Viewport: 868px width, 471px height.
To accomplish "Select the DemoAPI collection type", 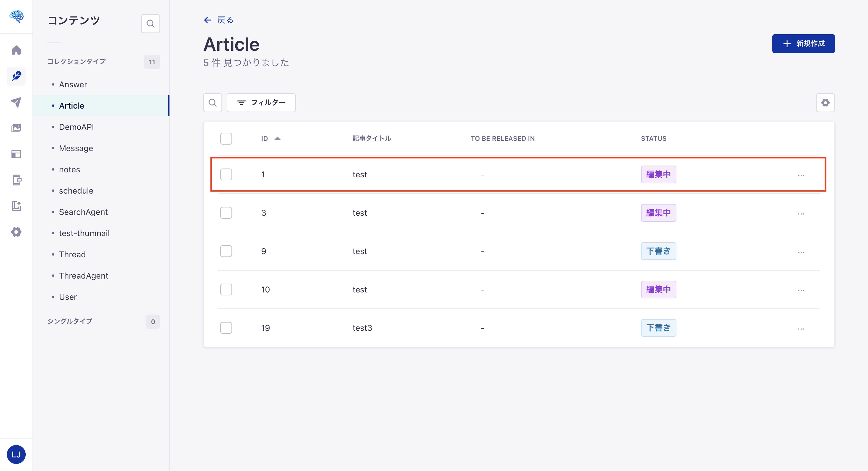I will pos(76,127).
